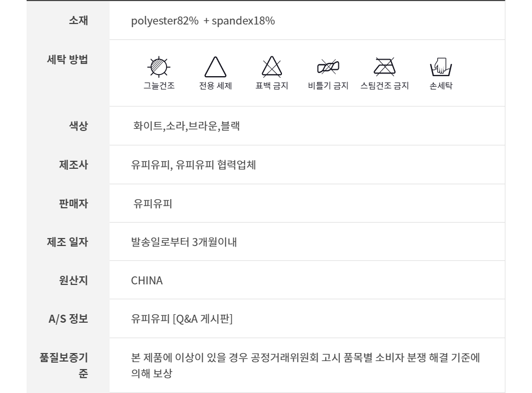This screenshot has width=532, height=393.
Task: Click the crossed triangle no-bleach icon
Action: click(272, 67)
